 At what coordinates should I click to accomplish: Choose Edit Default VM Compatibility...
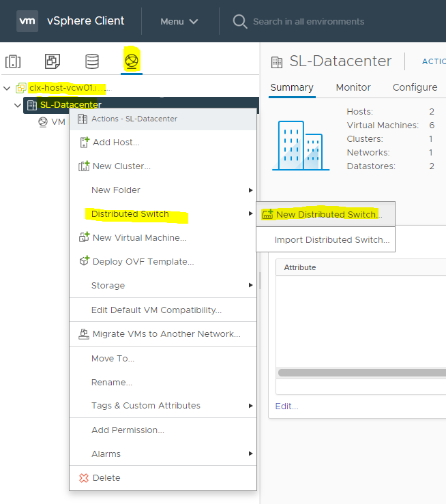tap(163, 310)
